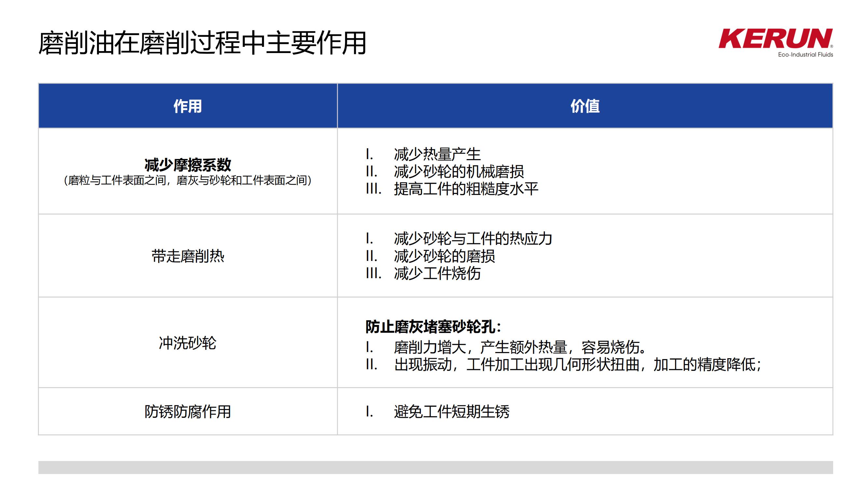Select the line 减少砂轮与工件的热应力
The image size is (868, 488).
pos(473,239)
